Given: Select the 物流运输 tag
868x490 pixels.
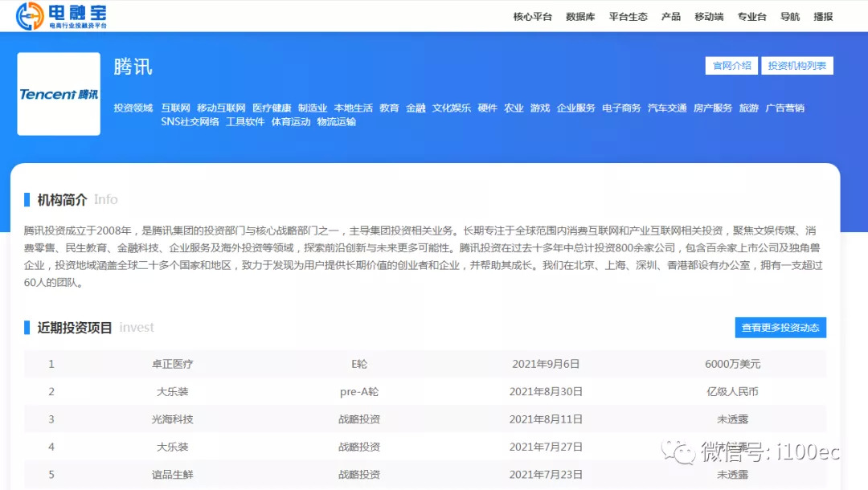Looking at the screenshot, I should coord(336,123).
